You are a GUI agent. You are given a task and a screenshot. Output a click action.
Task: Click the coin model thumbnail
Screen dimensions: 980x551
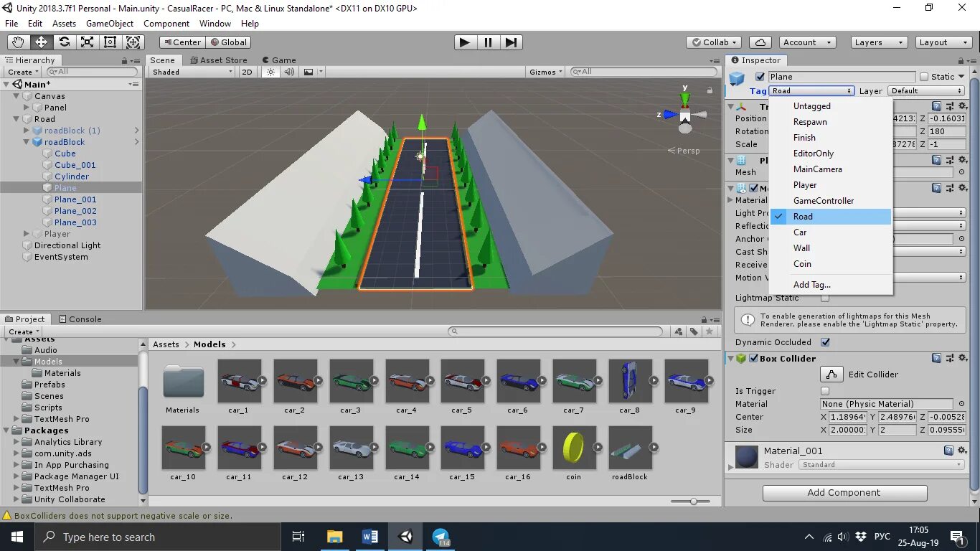point(575,448)
